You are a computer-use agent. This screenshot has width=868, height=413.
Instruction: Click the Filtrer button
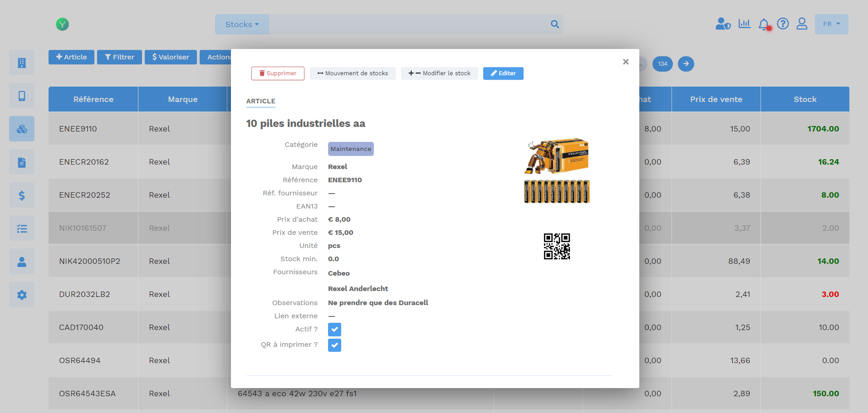point(119,57)
